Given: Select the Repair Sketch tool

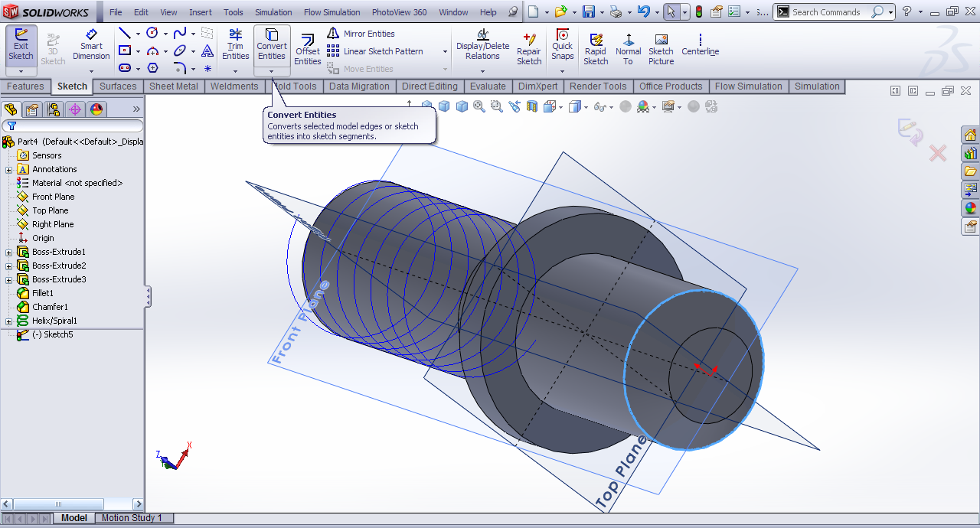Looking at the screenshot, I should point(528,49).
